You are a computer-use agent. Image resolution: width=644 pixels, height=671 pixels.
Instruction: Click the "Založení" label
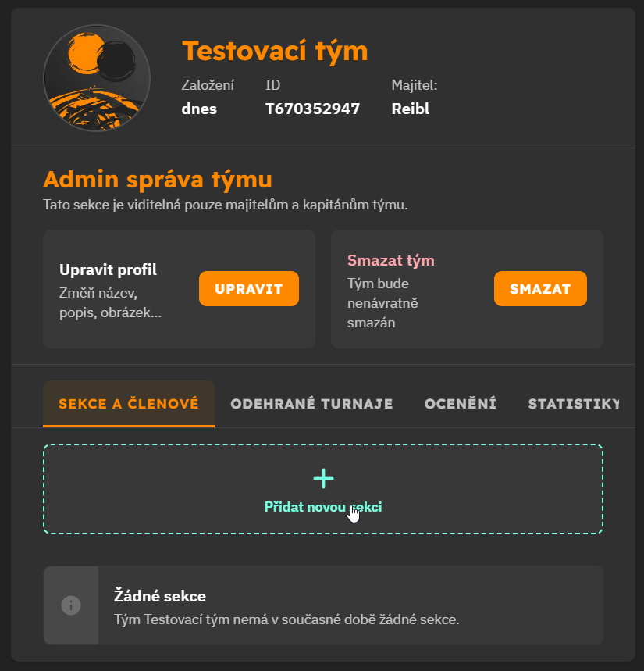click(x=207, y=85)
